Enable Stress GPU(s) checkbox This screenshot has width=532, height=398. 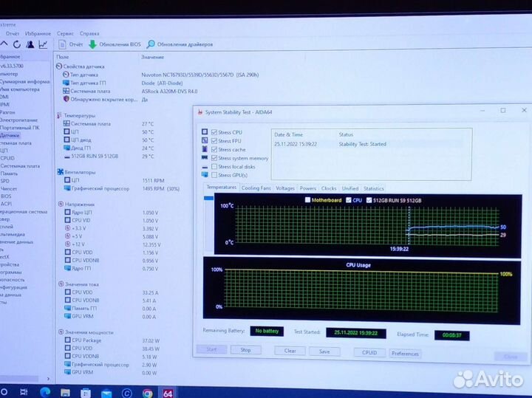pyautogui.click(x=214, y=175)
